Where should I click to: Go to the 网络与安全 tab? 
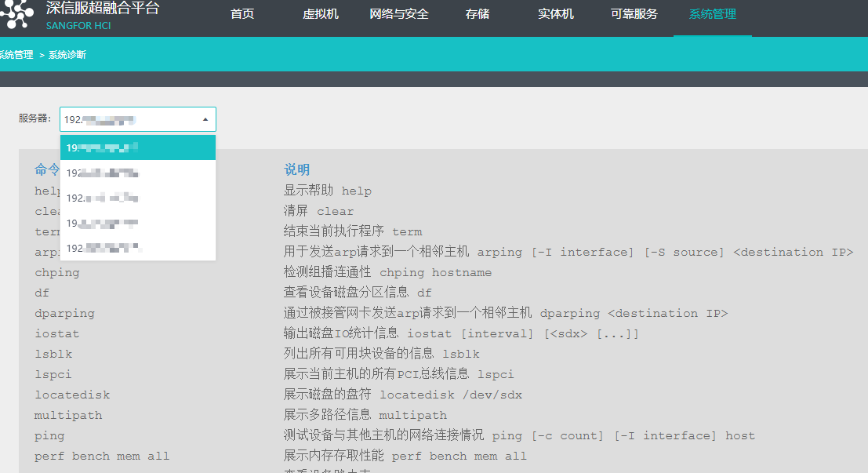(x=399, y=14)
